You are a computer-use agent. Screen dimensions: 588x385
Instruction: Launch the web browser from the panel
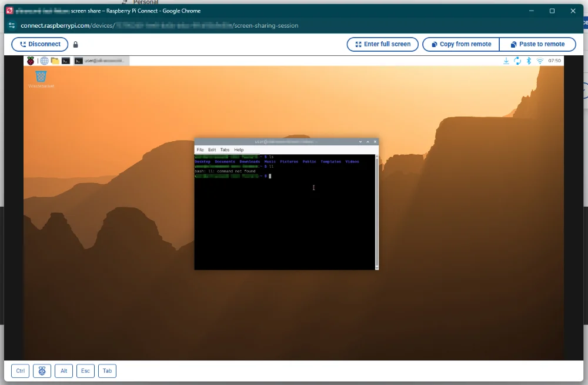pyautogui.click(x=44, y=61)
